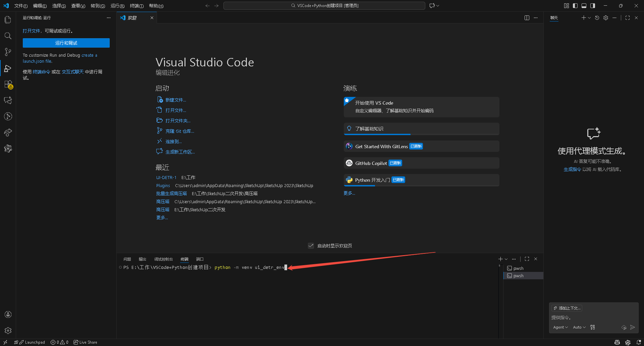Open Python 开发入门 walkthrough card
This screenshot has width=644, height=346.
421,180
